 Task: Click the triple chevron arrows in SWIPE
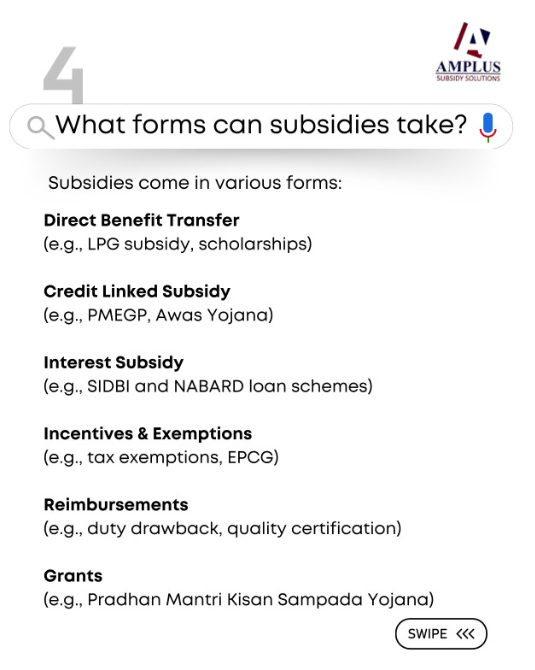(465, 634)
